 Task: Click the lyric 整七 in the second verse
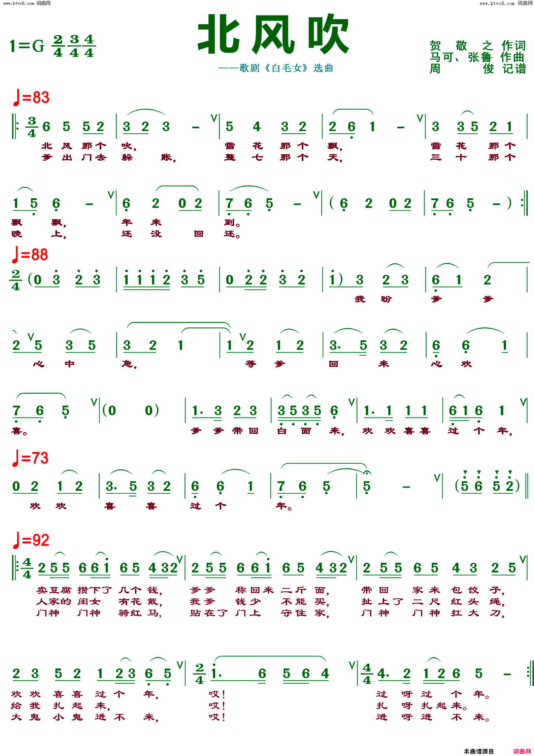pyautogui.click(x=243, y=157)
